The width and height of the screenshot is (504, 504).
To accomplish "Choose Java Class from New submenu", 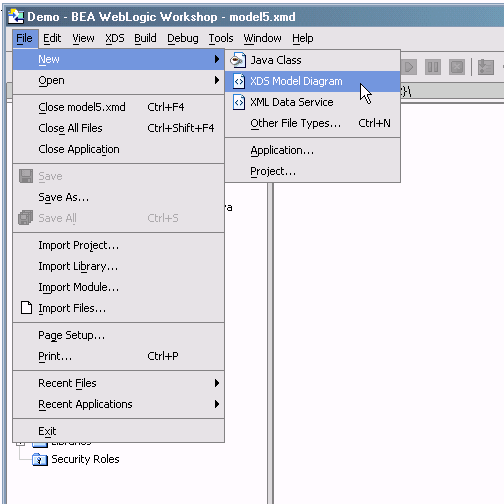I will (313, 60).
